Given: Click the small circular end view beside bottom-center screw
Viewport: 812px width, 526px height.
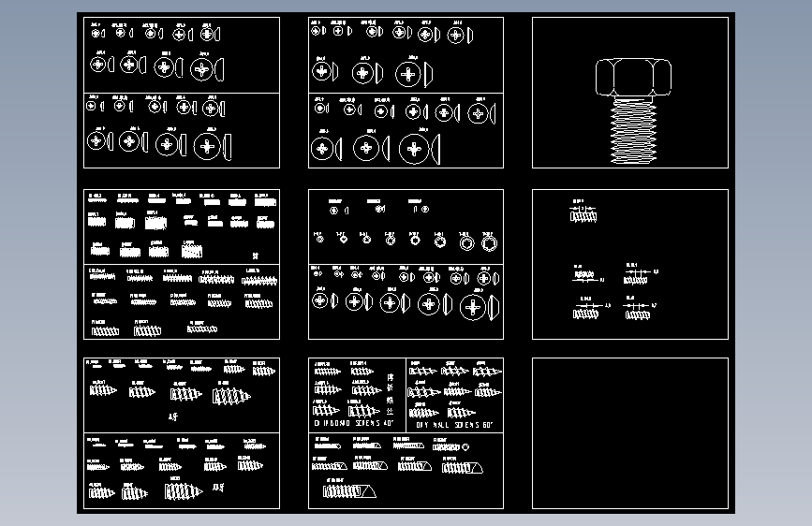Looking at the screenshot, I should [x=465, y=447].
